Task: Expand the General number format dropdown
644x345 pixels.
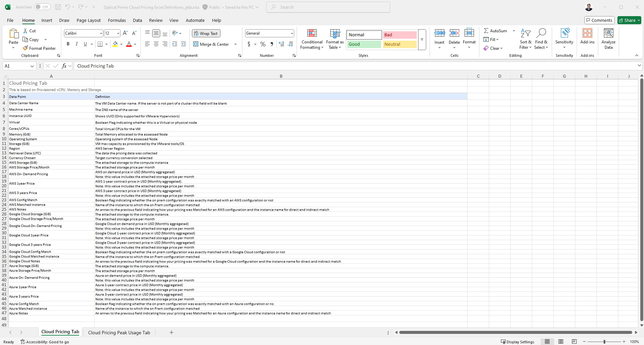Action: (292, 33)
